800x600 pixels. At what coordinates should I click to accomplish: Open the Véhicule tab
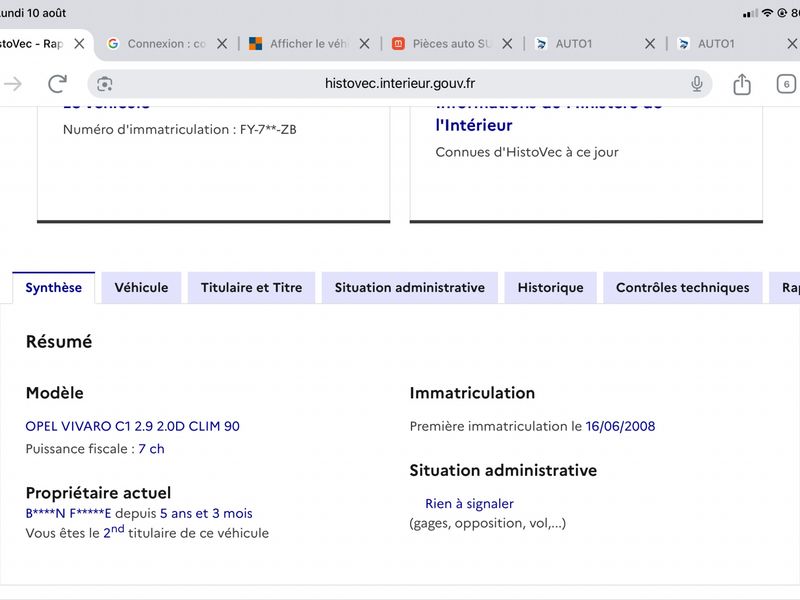141,288
